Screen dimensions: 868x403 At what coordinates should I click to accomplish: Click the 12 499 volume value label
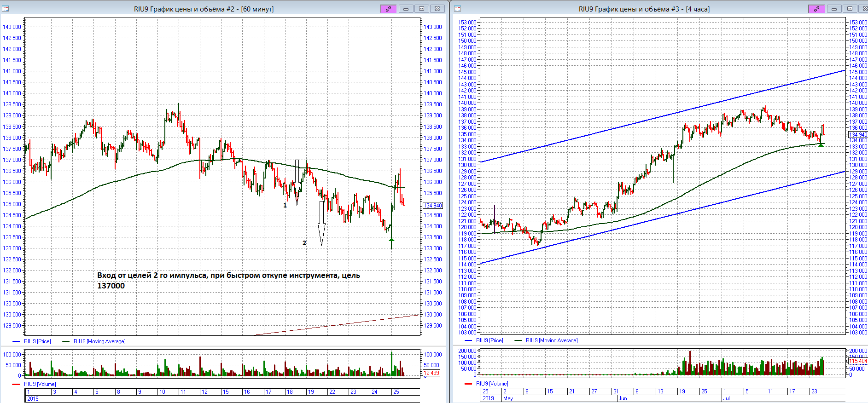431,373
